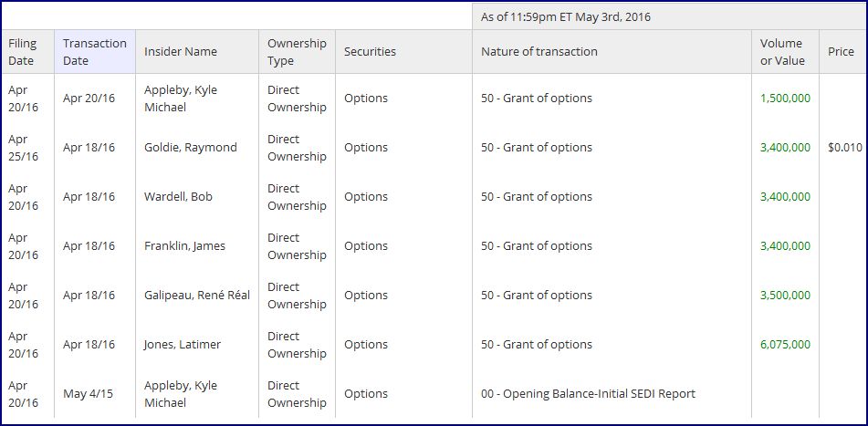Click the Opening Balance-Initial SEDI Report entry
The height and width of the screenshot is (426, 868).
588,394
